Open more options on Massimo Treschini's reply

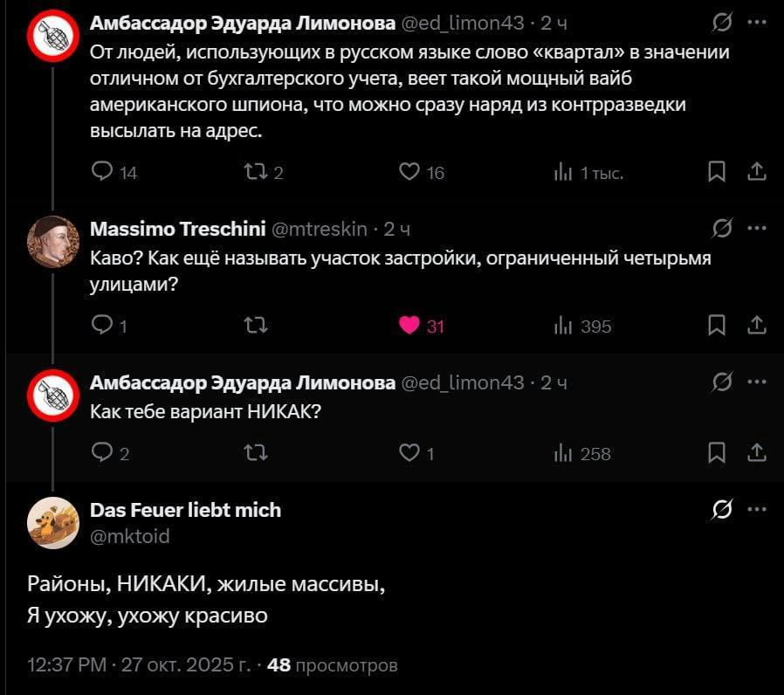[758, 229]
